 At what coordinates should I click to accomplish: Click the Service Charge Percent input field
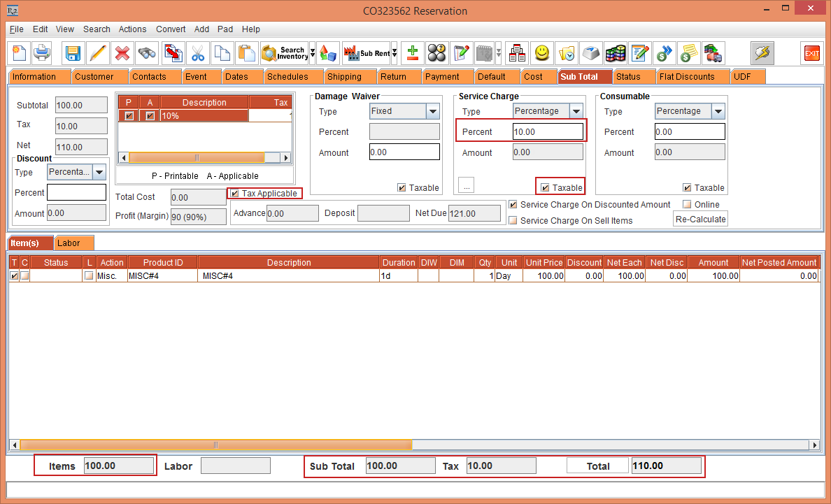point(548,131)
